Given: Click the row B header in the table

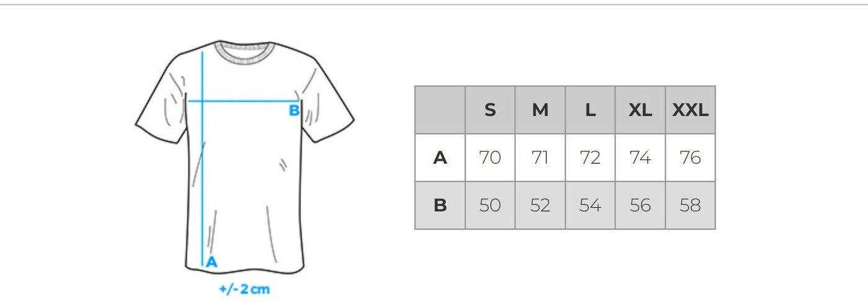Looking at the screenshot, I should point(440,205).
